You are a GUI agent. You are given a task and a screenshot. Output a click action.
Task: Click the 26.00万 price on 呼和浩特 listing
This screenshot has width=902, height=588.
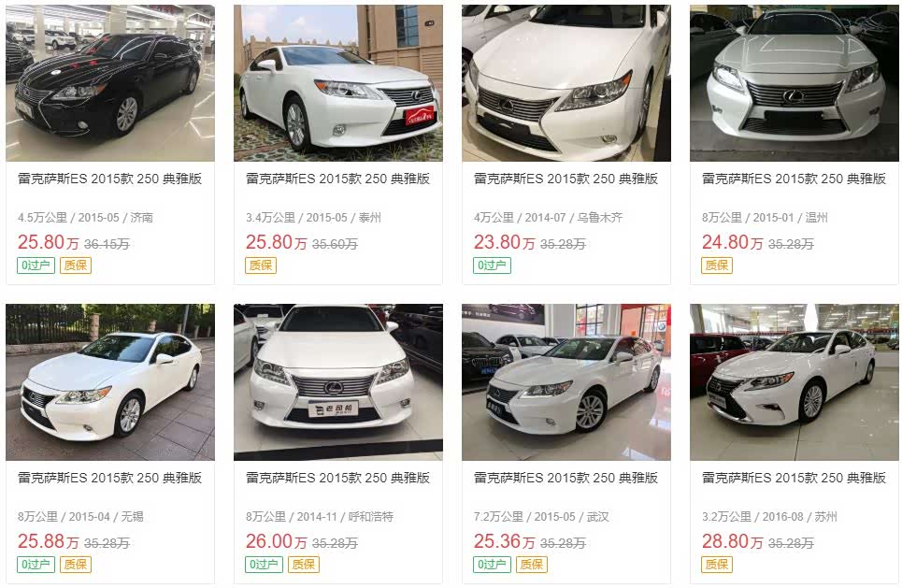coord(276,541)
